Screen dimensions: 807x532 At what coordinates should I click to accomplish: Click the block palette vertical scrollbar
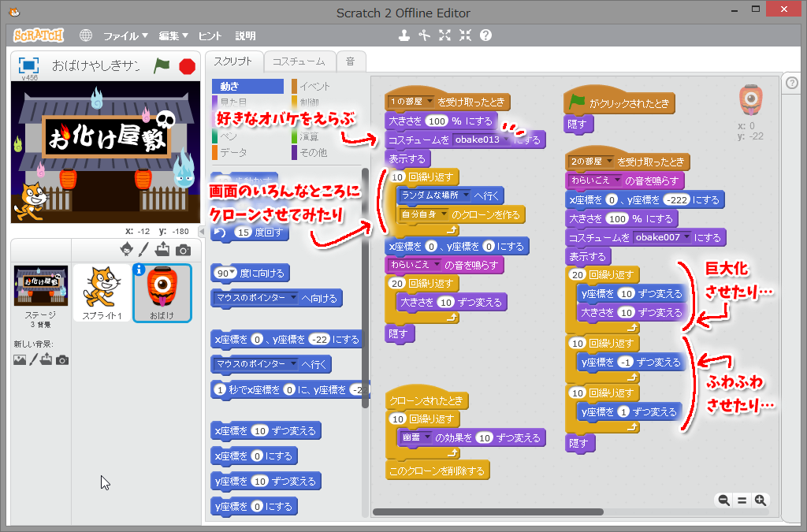[366, 288]
